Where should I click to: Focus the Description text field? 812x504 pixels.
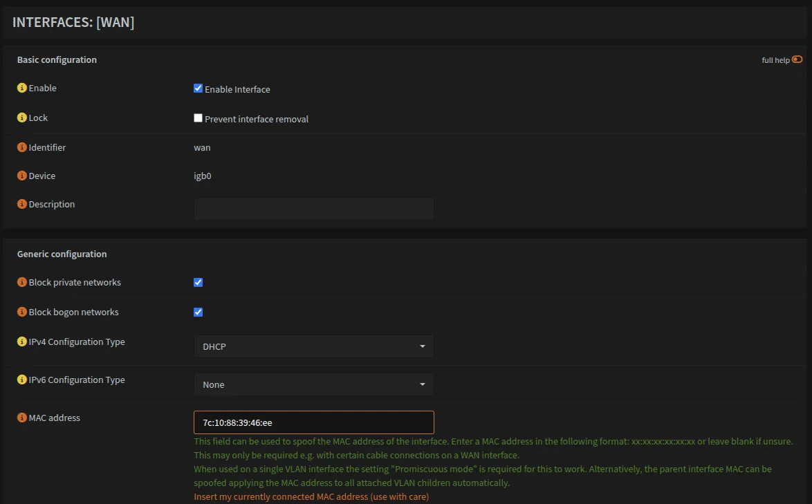click(x=313, y=209)
